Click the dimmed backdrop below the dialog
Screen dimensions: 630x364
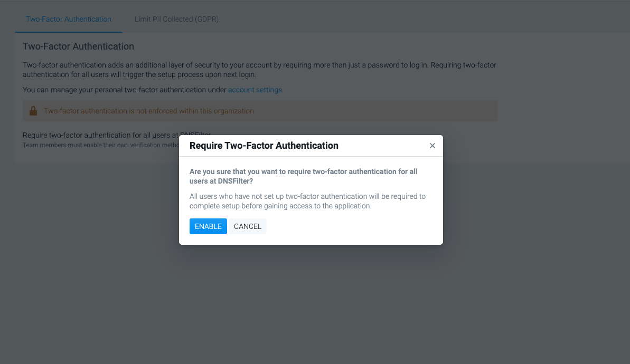point(311,305)
